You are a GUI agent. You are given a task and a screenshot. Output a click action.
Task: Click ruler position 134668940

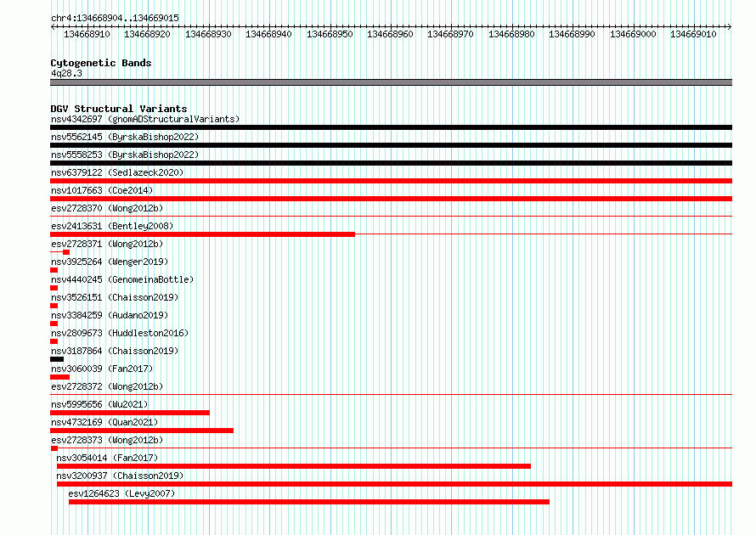coord(268,34)
